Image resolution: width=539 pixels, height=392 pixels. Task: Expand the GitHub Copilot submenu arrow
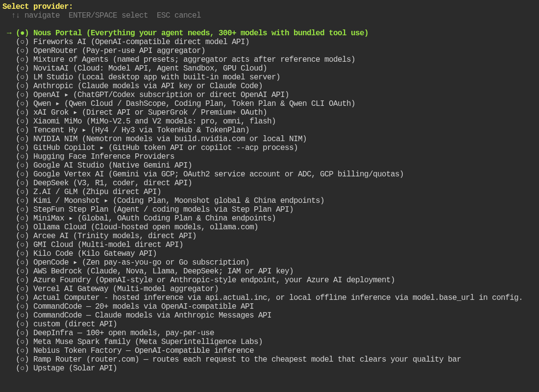pyautogui.click(x=102, y=148)
